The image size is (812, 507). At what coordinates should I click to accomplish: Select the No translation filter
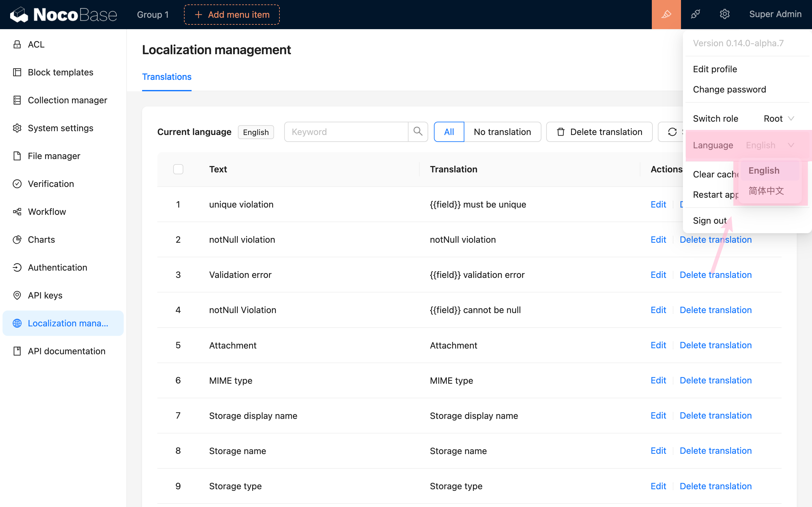tap(502, 132)
